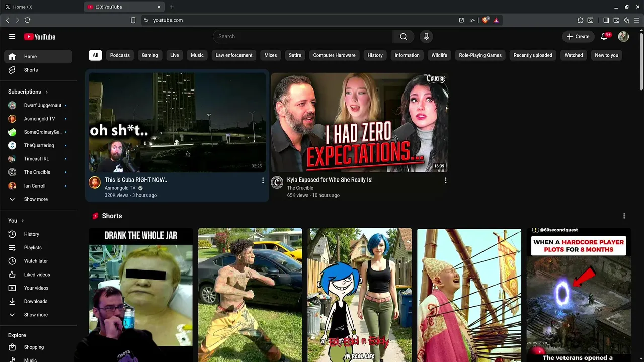The image size is (644, 362).
Task: Click the browser address bar youtube.com
Action: [168, 20]
